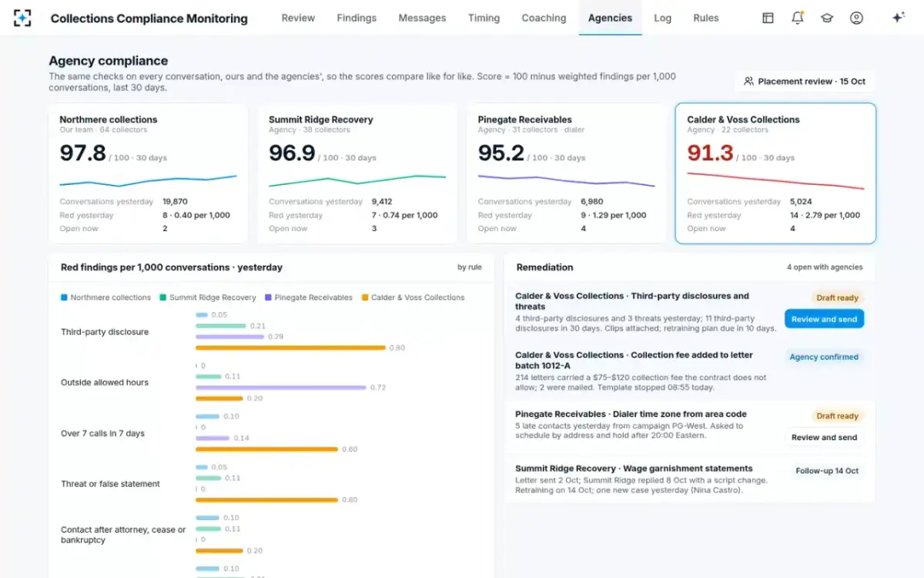Click the 0.72 purple Outside allowed hours bar

tap(281, 388)
